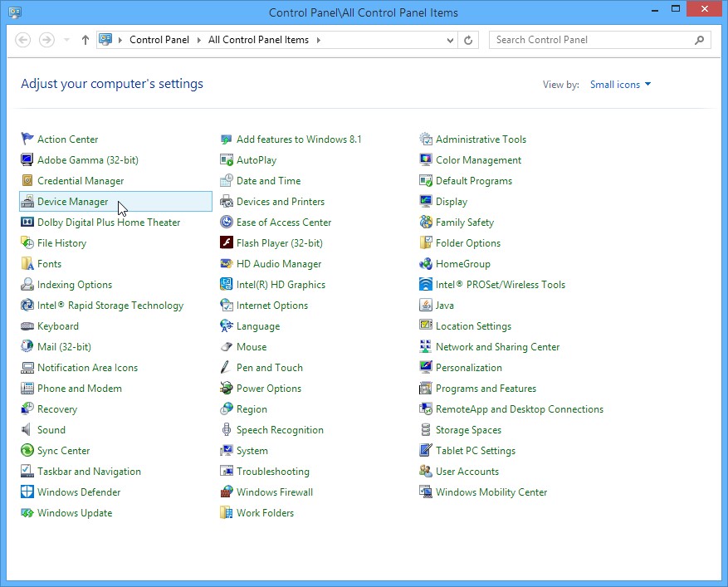Click the Date and Time clock icon
This screenshot has width=728, height=587.
coord(227,181)
